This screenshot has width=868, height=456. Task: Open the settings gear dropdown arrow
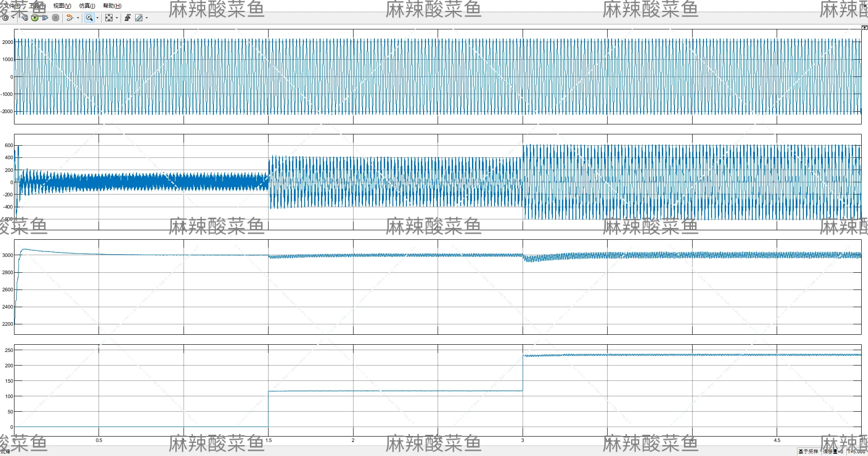pyautogui.click(x=13, y=18)
